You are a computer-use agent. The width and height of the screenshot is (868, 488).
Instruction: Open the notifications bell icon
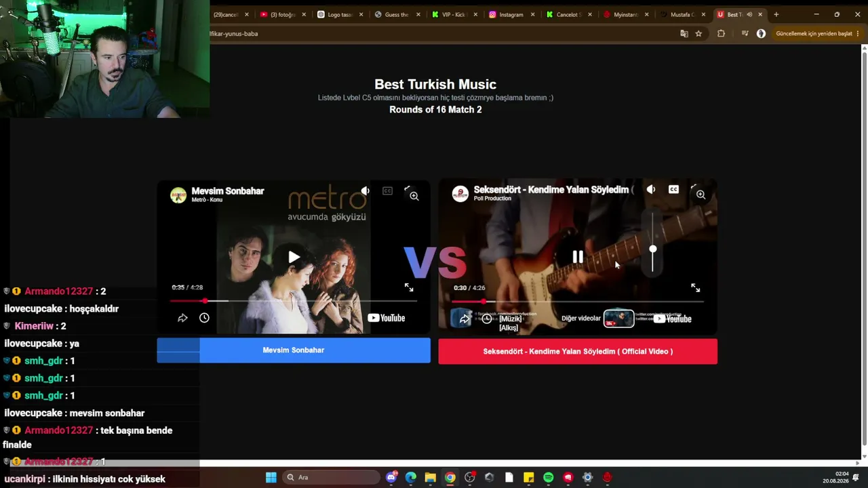pos(856,477)
